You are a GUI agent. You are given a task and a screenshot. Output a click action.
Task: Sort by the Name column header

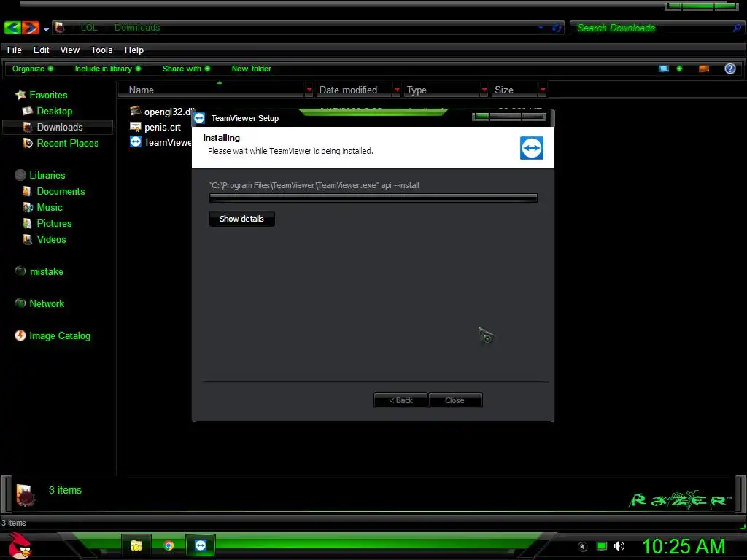pos(212,90)
